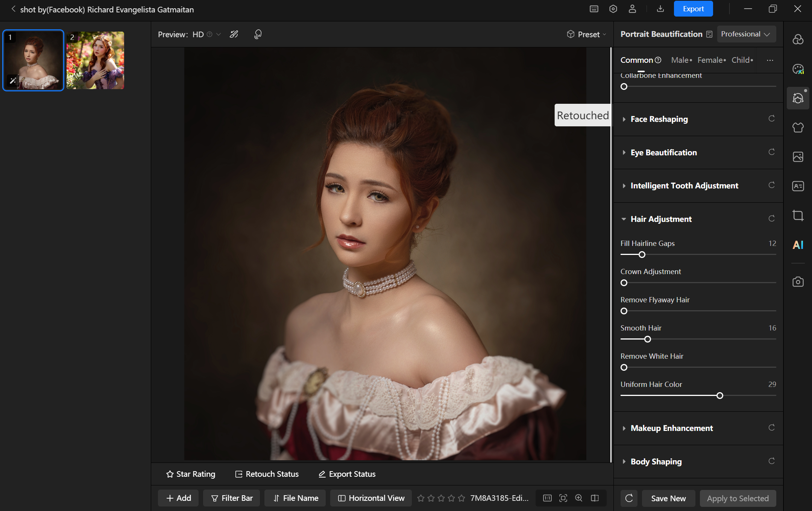Click the Save New button
The width and height of the screenshot is (812, 511).
pos(668,498)
